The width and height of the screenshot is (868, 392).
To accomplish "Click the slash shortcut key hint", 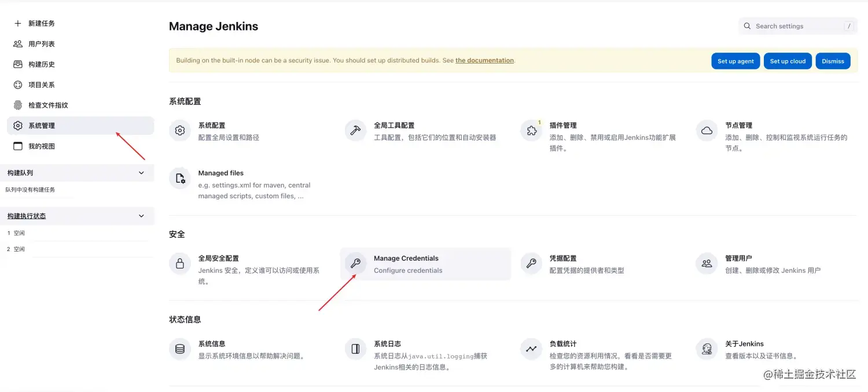I will (x=849, y=26).
